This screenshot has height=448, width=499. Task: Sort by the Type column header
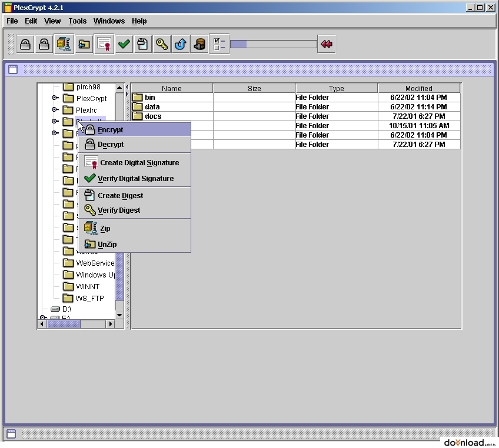(x=337, y=88)
